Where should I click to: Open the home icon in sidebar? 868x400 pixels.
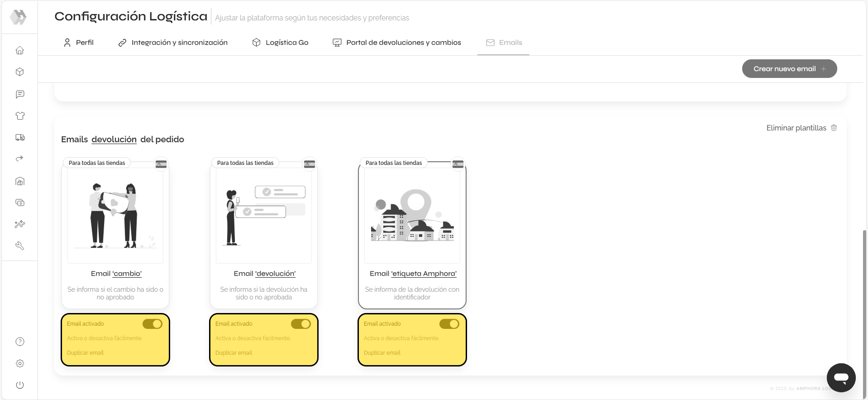19,50
